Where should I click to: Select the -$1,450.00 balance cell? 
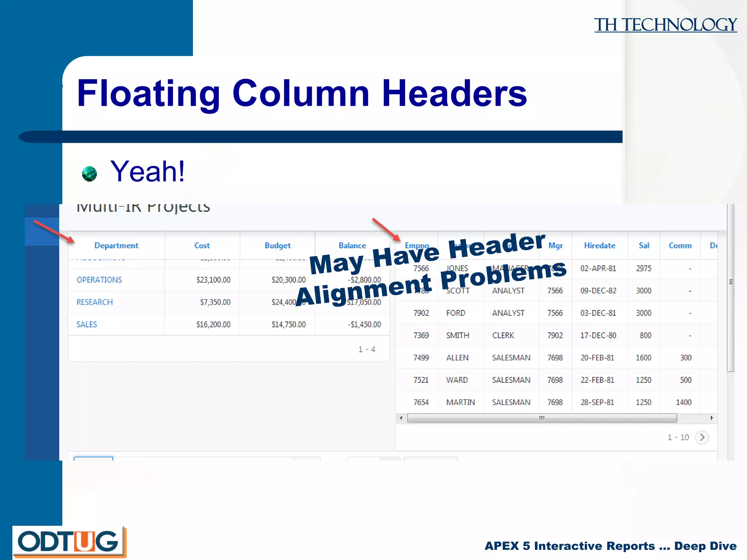click(364, 324)
